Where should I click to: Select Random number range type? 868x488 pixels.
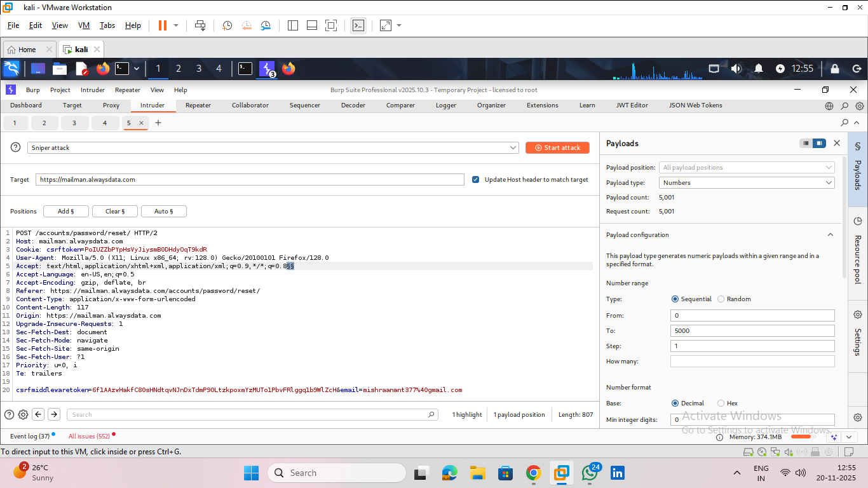[721, 299]
